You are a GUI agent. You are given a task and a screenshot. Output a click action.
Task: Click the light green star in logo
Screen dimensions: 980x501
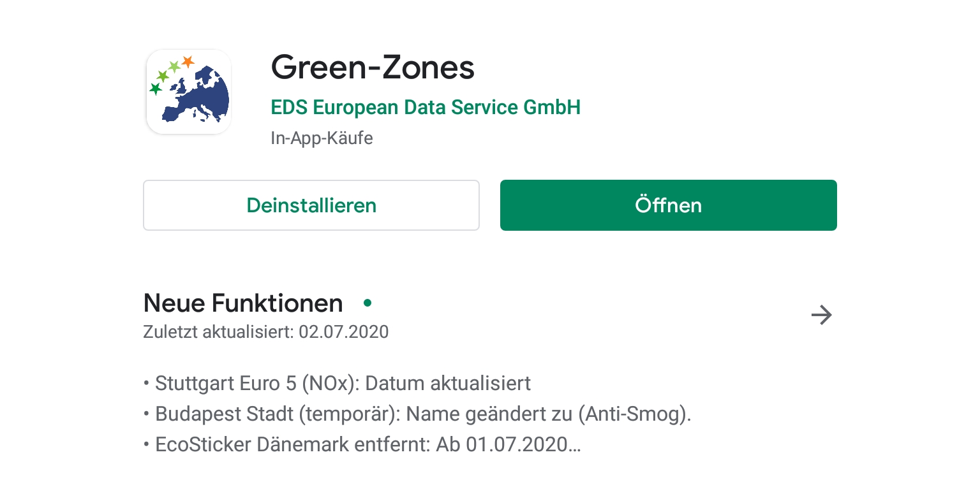pos(174,66)
